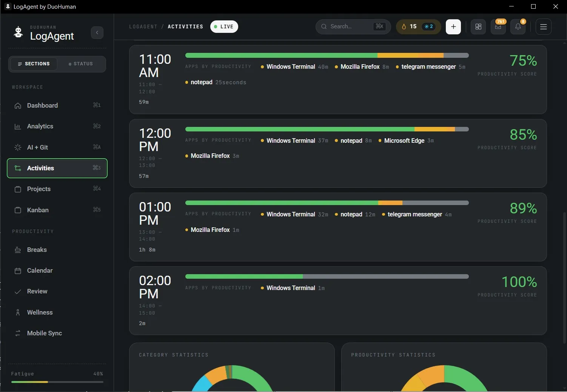Open the hamburger menu icon
Screen dimensions: 567x392
click(x=544, y=26)
